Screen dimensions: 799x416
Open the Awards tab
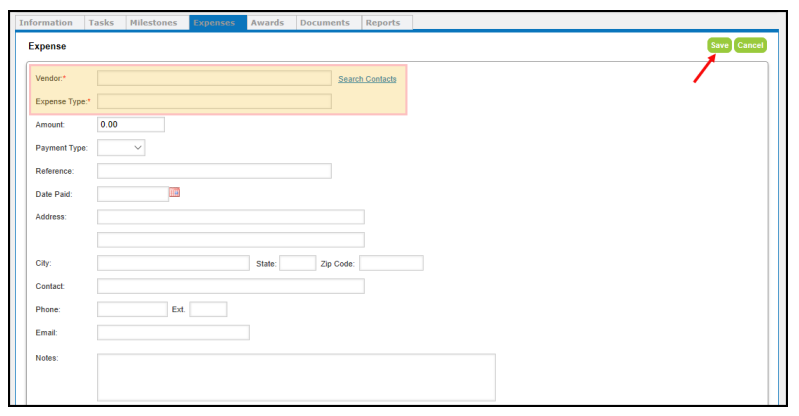(271, 22)
